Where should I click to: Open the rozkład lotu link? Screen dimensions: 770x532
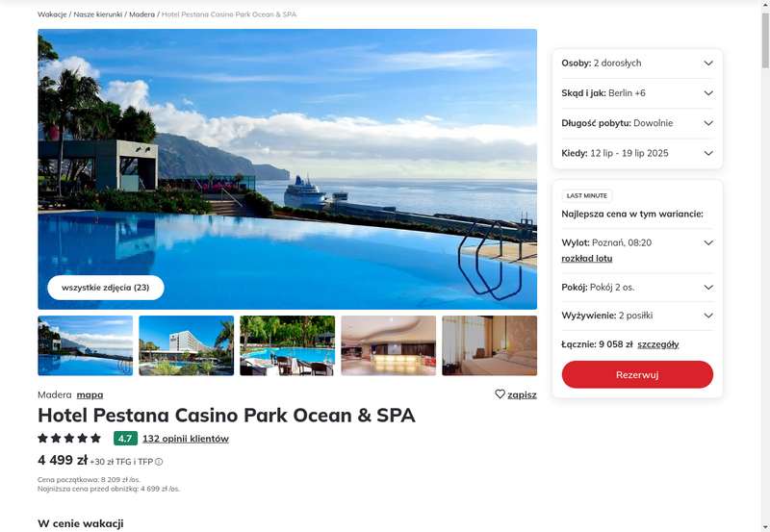587,259
